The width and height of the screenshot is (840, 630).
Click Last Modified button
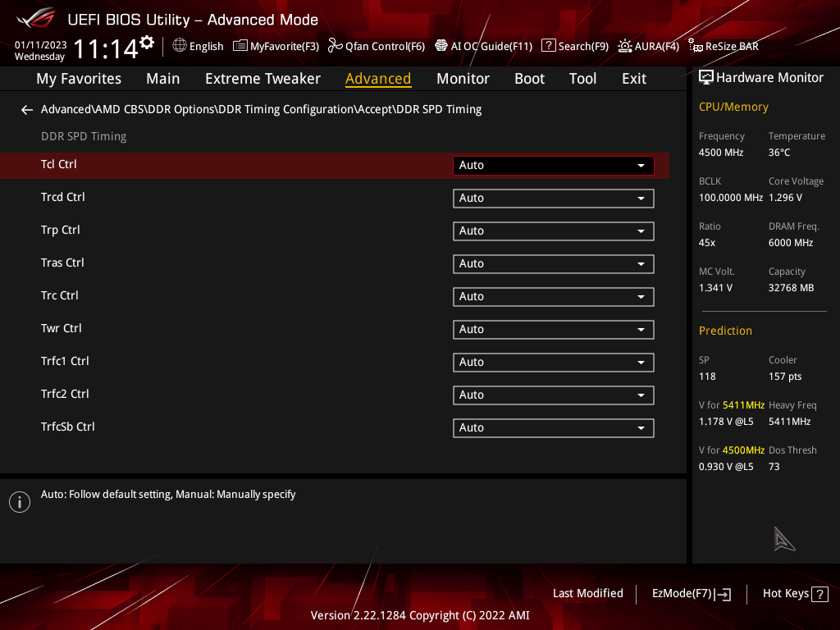pyautogui.click(x=587, y=594)
